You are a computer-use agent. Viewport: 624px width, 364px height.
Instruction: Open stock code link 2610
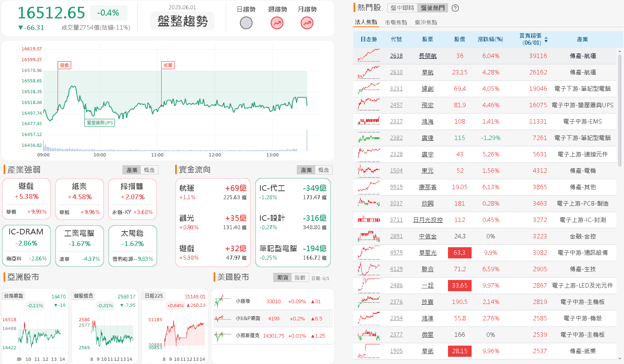click(396, 72)
